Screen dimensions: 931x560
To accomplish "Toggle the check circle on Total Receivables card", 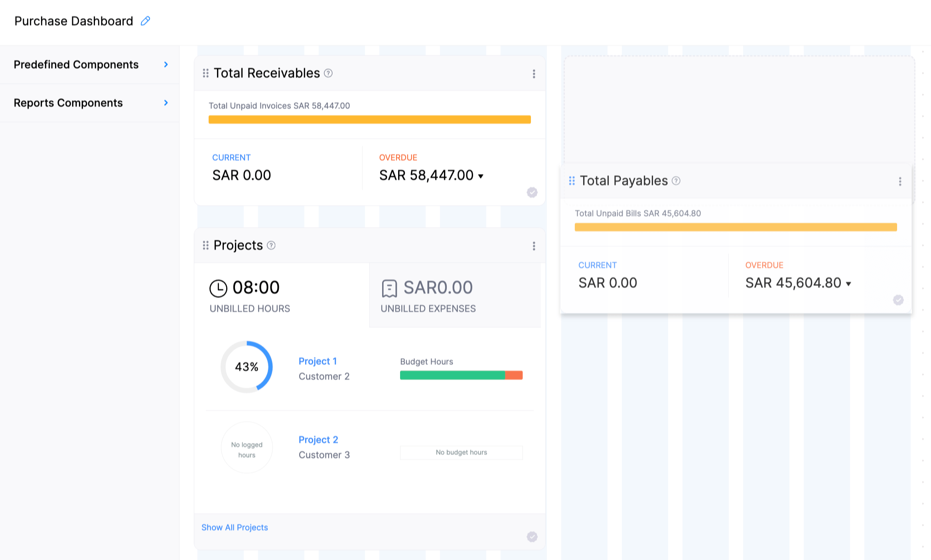I will pos(532,193).
